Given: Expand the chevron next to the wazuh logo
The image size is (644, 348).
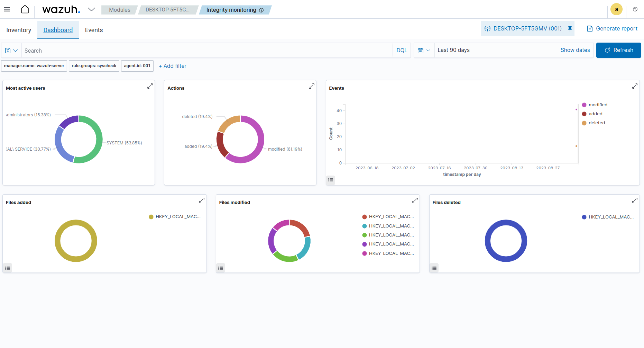Looking at the screenshot, I should pyautogui.click(x=91, y=9).
